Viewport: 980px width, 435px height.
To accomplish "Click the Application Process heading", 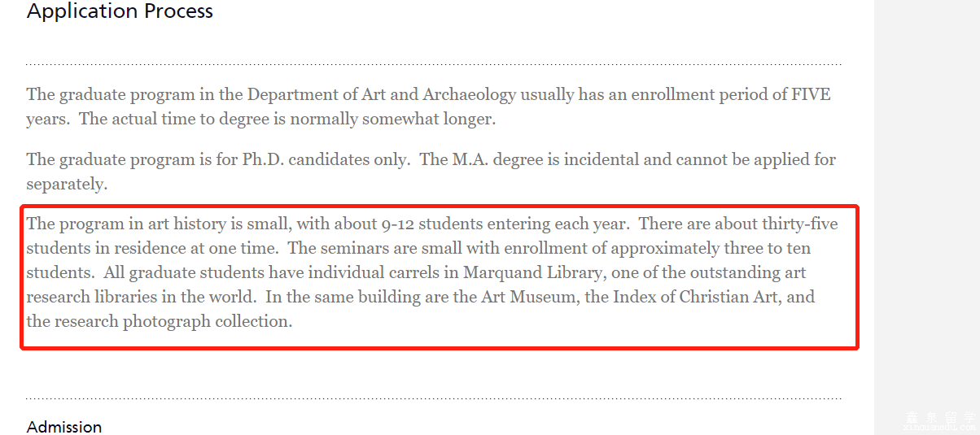I will click(x=120, y=11).
